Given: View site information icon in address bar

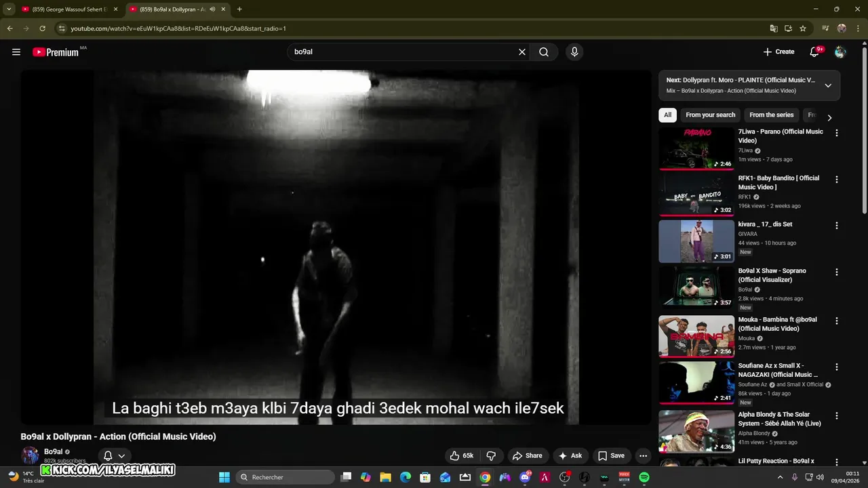Looking at the screenshot, I should pyautogui.click(x=62, y=28).
